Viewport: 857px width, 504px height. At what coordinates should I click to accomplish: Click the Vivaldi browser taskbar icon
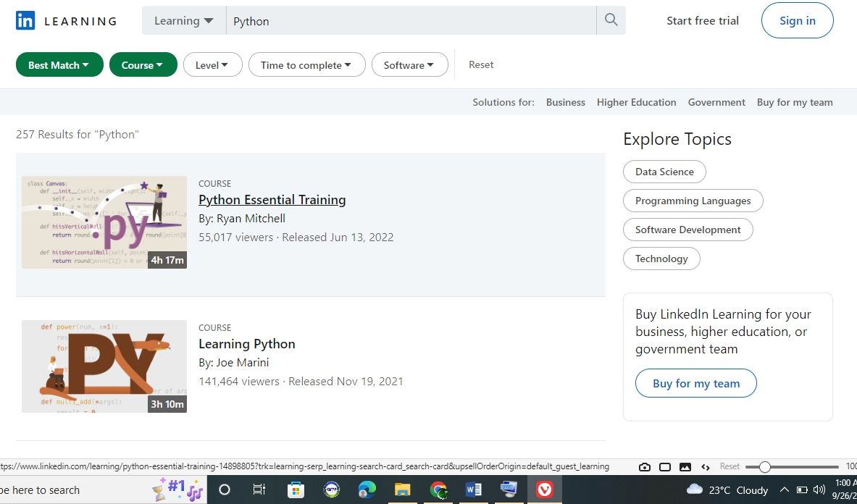544,490
